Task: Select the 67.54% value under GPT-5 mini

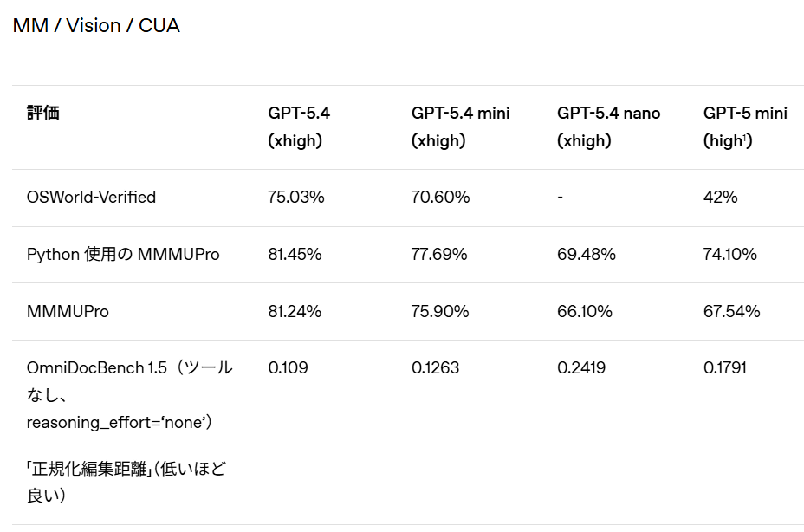Action: tap(731, 312)
